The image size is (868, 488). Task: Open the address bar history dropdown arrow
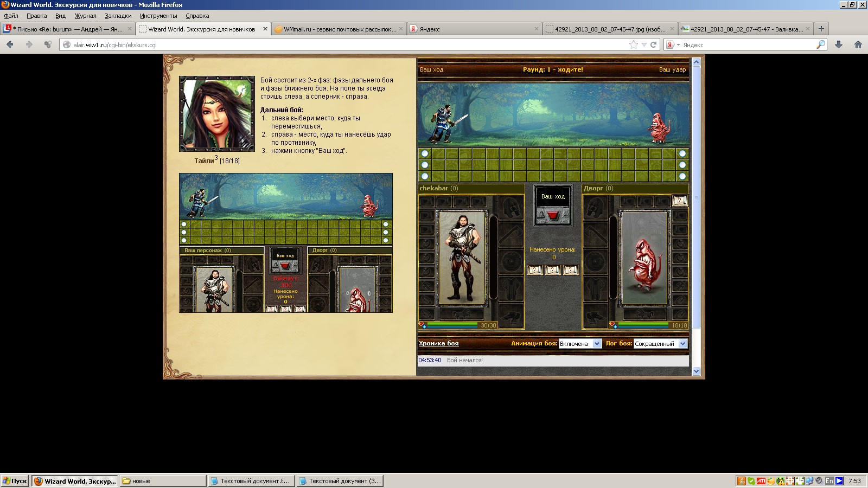click(644, 44)
